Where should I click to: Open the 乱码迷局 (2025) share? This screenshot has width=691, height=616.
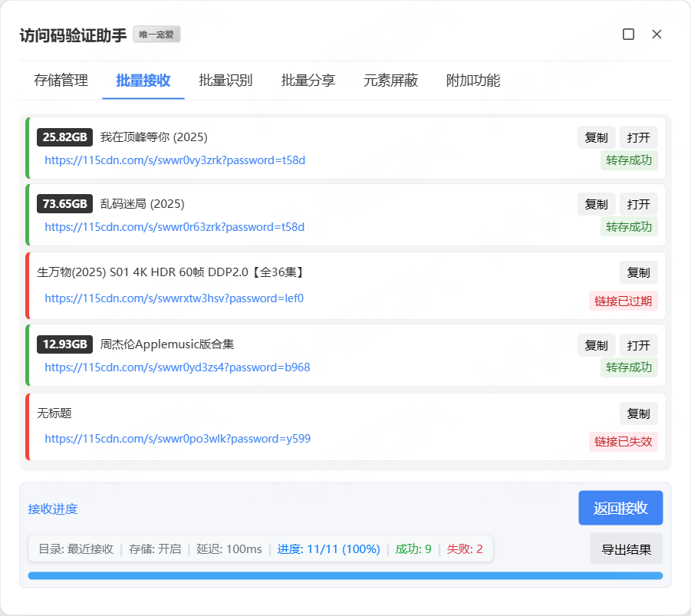pos(638,205)
